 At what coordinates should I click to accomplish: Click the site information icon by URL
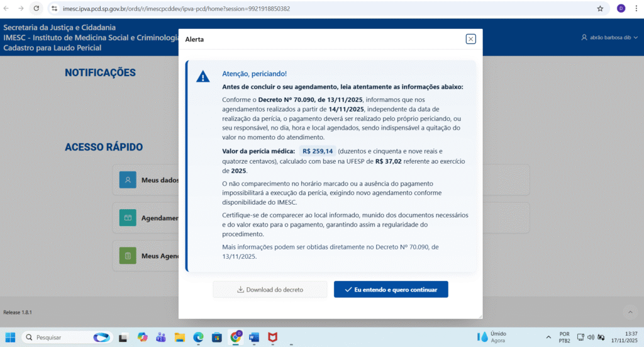[x=54, y=9]
